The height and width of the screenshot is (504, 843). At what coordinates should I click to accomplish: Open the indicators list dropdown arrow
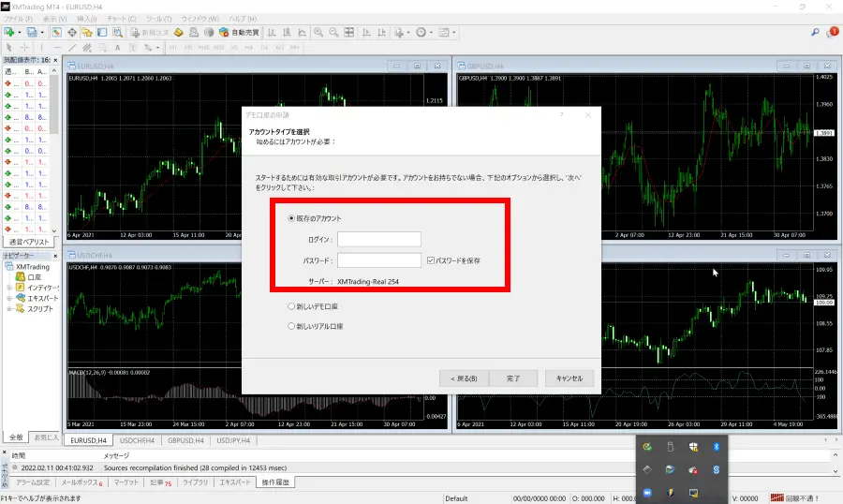[408, 32]
